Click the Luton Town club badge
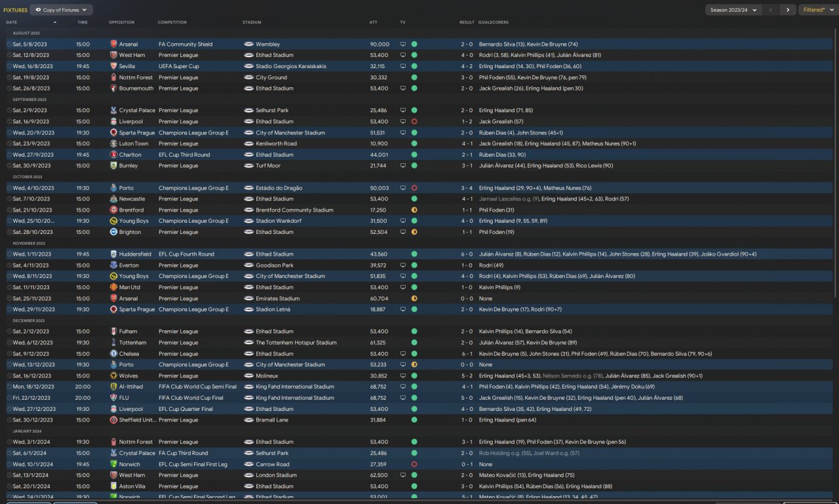 (113, 144)
